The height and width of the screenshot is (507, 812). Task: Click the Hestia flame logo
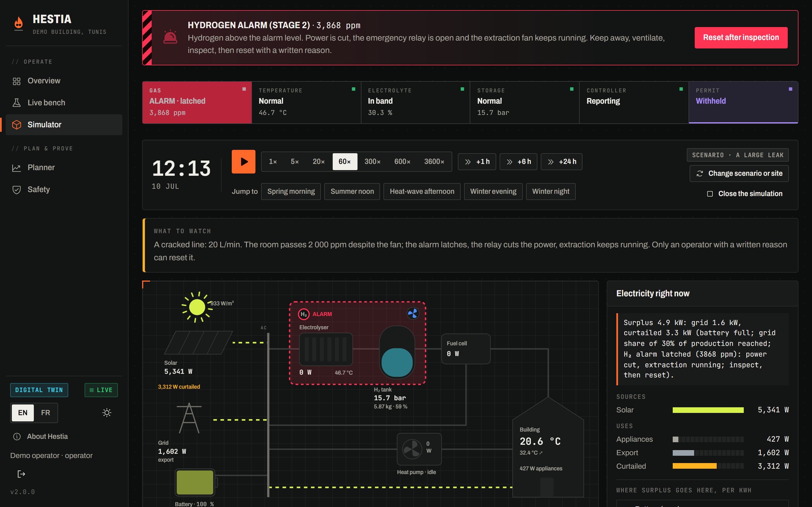click(x=19, y=23)
